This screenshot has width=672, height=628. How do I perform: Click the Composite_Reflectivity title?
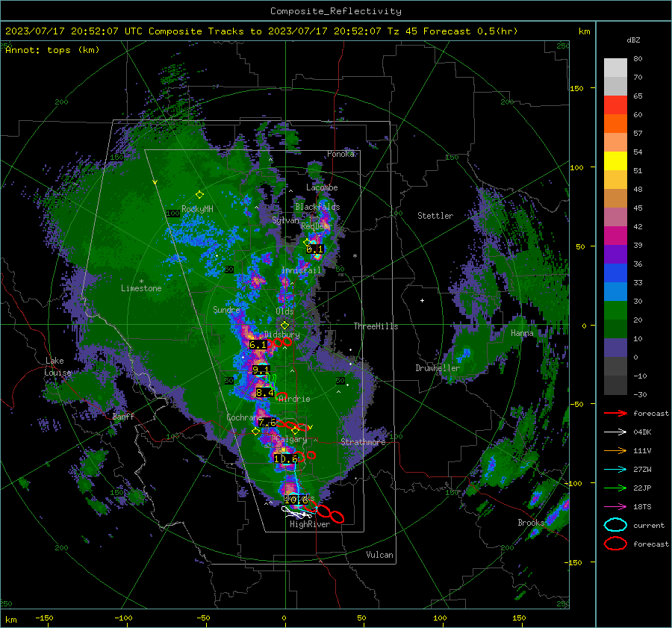pos(336,11)
